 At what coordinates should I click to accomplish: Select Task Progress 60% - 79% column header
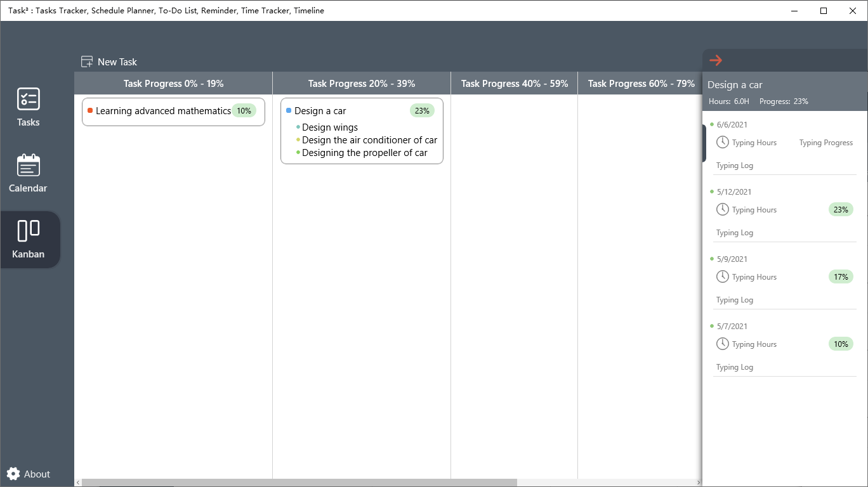pyautogui.click(x=640, y=84)
